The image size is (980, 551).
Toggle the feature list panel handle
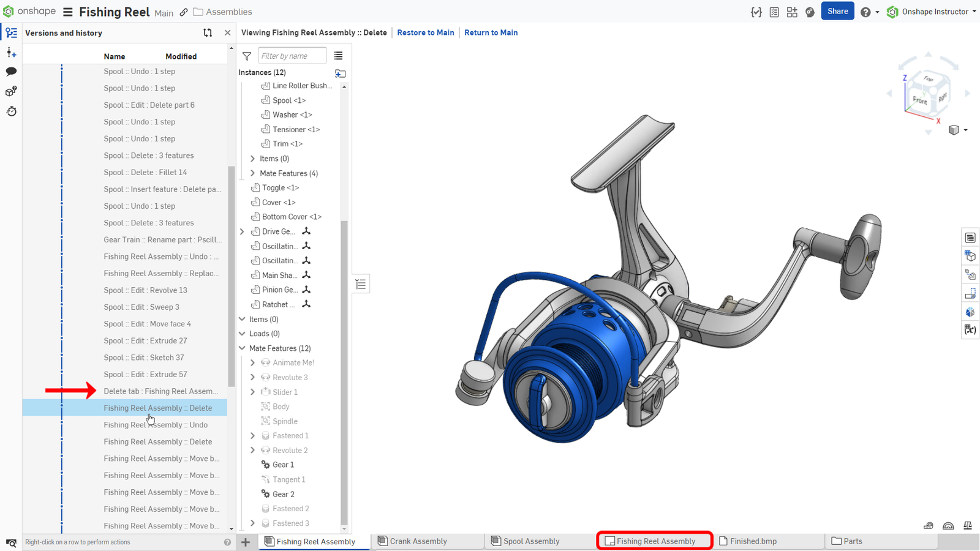[361, 284]
